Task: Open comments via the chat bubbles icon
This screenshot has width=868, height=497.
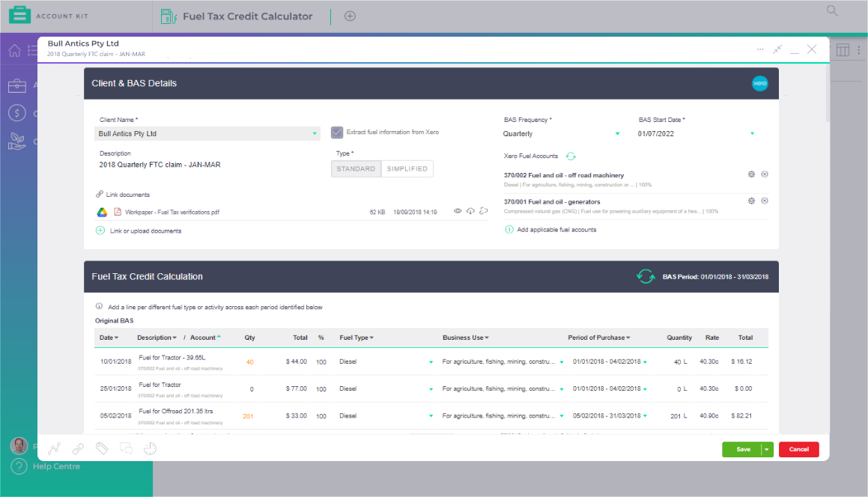Action: pos(126,448)
